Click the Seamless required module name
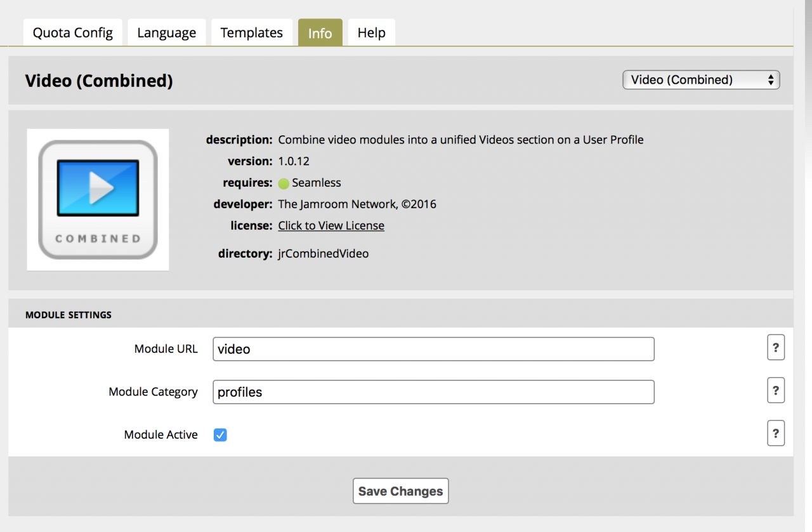This screenshot has width=812, height=532. click(x=317, y=183)
